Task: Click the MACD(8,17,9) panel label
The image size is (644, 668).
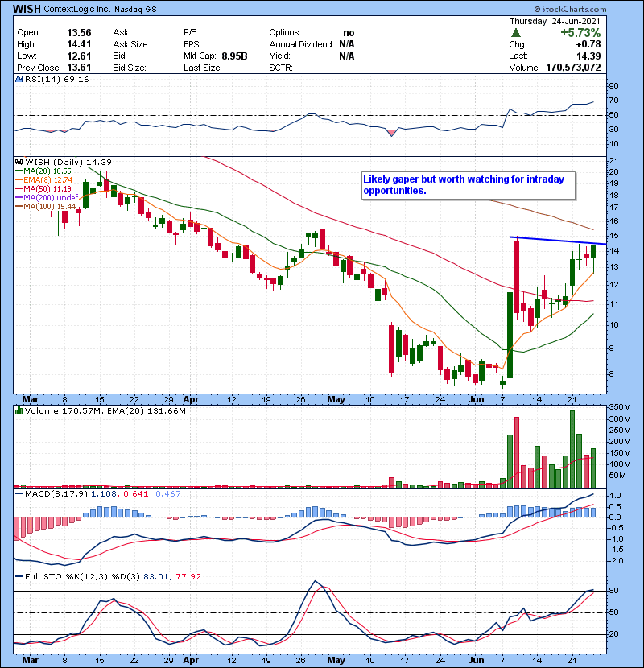Action: coord(56,494)
